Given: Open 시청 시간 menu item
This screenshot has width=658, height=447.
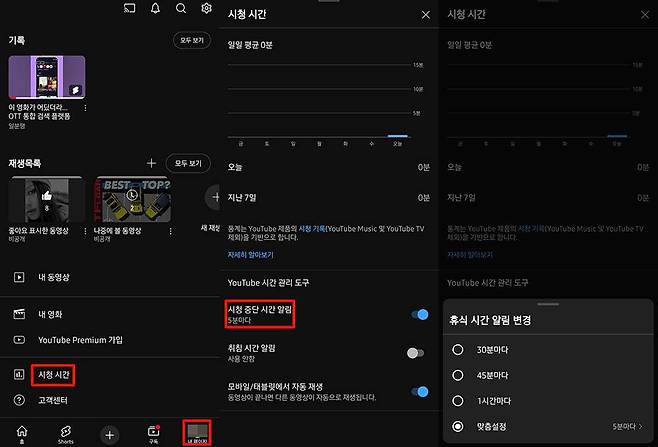Looking at the screenshot, I should click(110, 375).
